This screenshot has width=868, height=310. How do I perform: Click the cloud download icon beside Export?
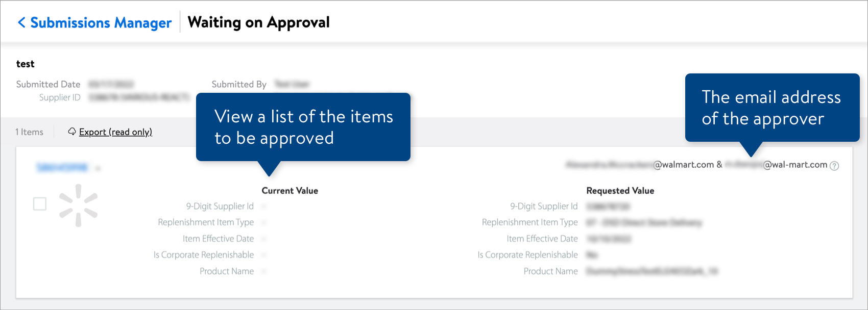tap(71, 132)
